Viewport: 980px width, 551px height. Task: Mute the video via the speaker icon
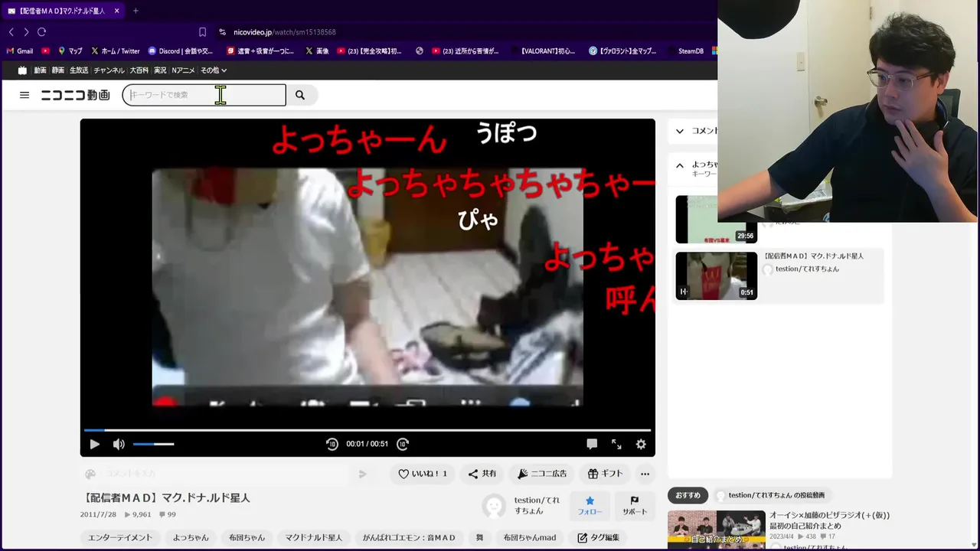[119, 444]
